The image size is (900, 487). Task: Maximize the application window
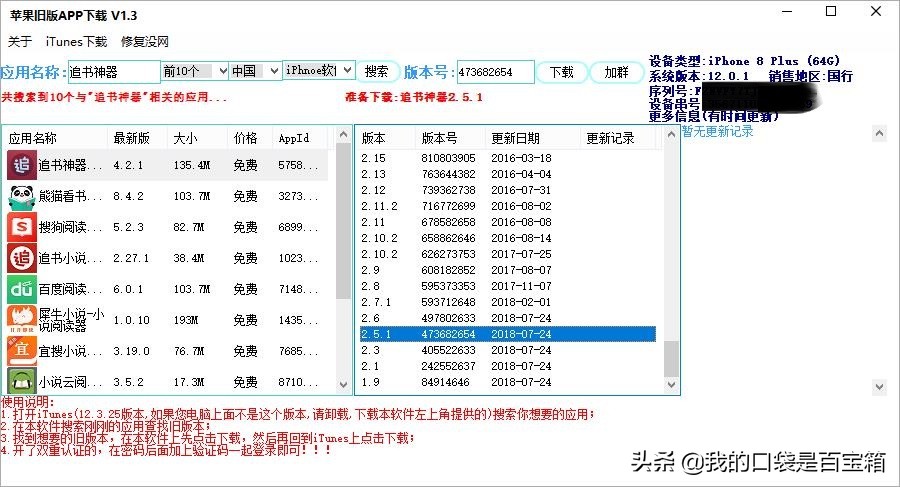(x=831, y=11)
